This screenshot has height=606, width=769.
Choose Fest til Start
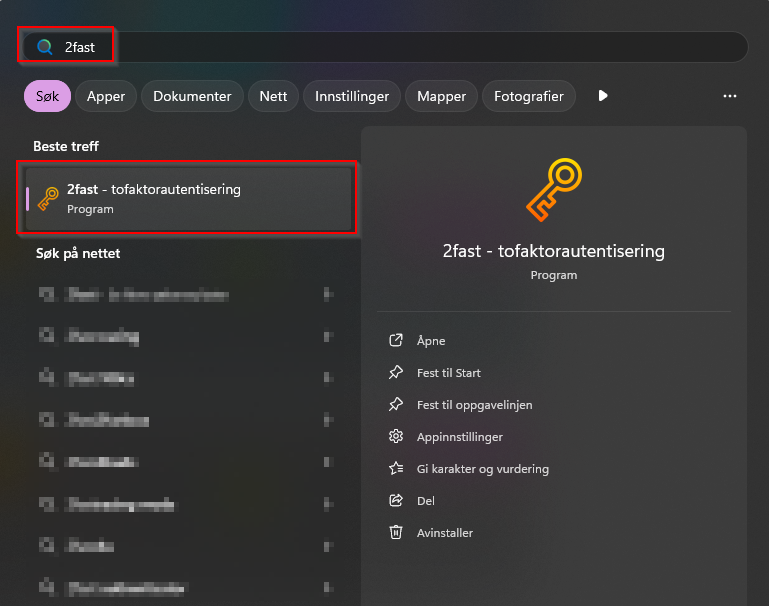449,373
